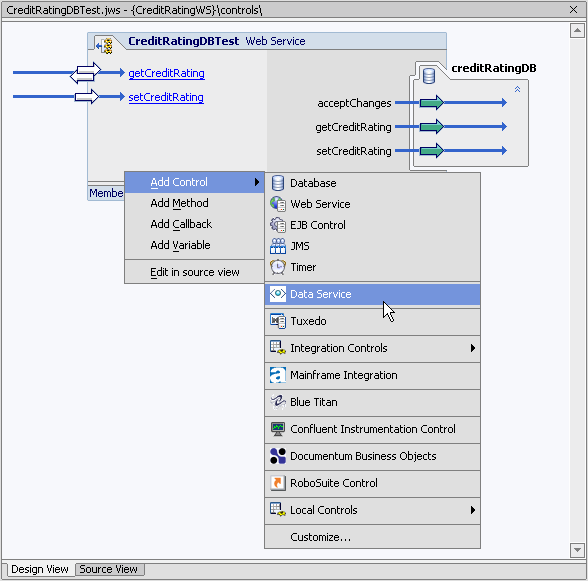The image size is (588, 581).
Task: Click the green arrow beside control getCreditRating
Action: pos(432,127)
